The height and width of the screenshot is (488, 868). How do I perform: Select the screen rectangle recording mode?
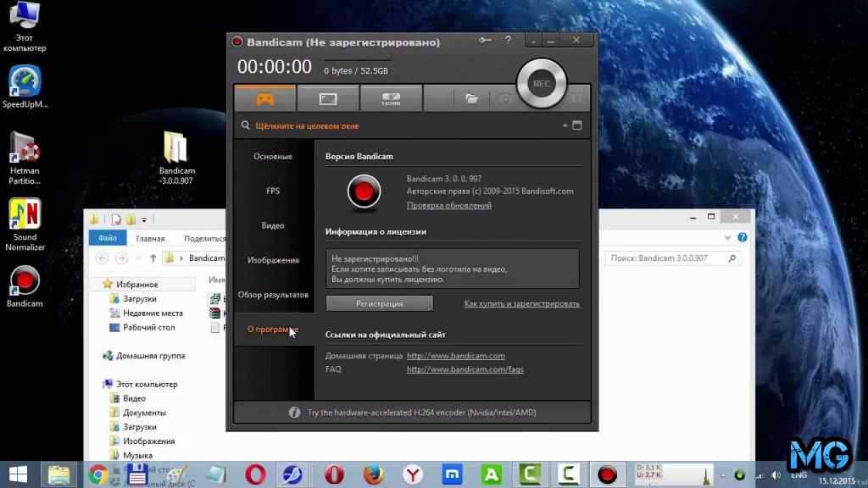328,99
